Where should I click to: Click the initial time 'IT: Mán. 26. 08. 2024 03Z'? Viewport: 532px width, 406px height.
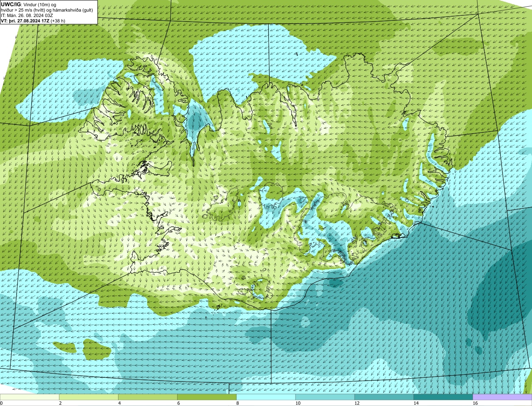[x=27, y=15]
